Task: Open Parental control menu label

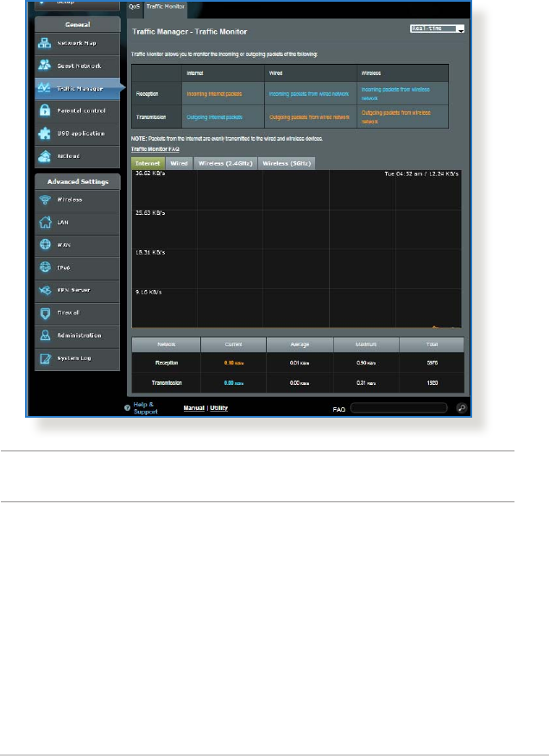Action: point(81,110)
